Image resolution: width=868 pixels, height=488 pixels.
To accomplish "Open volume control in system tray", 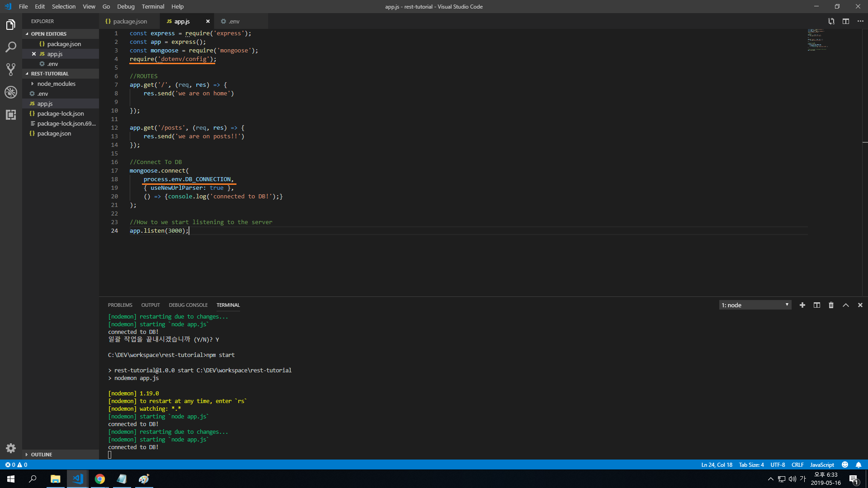I will point(792,479).
